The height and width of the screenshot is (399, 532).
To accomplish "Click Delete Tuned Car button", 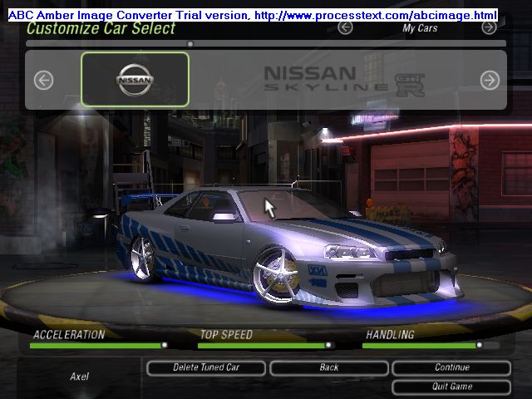I will click(x=206, y=367).
